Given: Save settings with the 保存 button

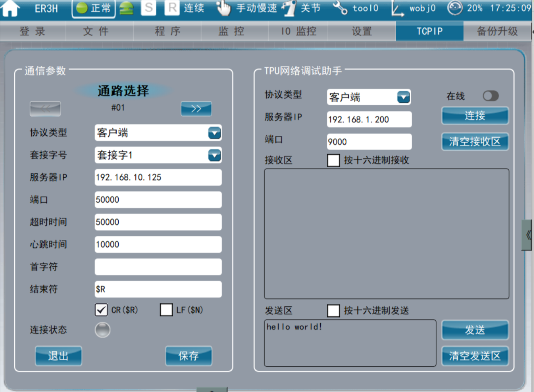Looking at the screenshot, I should pyautogui.click(x=189, y=356).
